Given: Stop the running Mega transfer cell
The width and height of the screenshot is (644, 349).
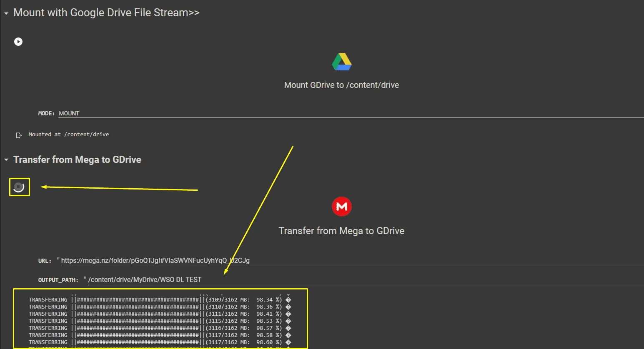Looking at the screenshot, I should pos(19,187).
